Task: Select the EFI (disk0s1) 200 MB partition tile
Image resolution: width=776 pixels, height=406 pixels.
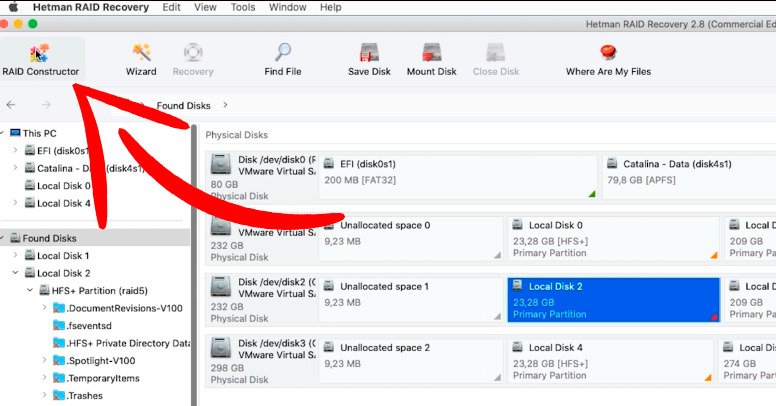Action: [458, 177]
